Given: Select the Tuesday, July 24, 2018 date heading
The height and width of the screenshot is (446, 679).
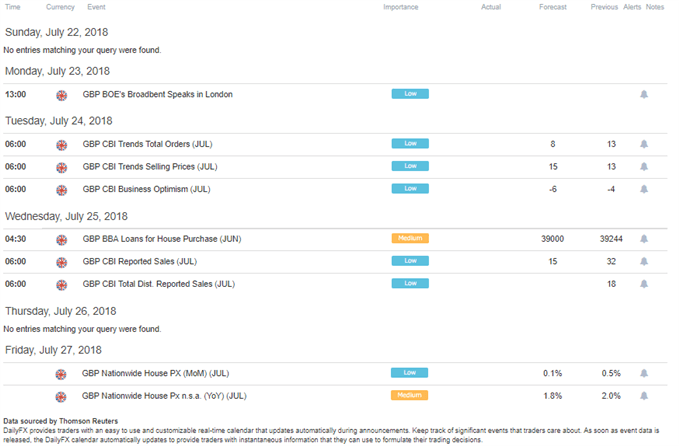Looking at the screenshot, I should (x=58, y=121).
